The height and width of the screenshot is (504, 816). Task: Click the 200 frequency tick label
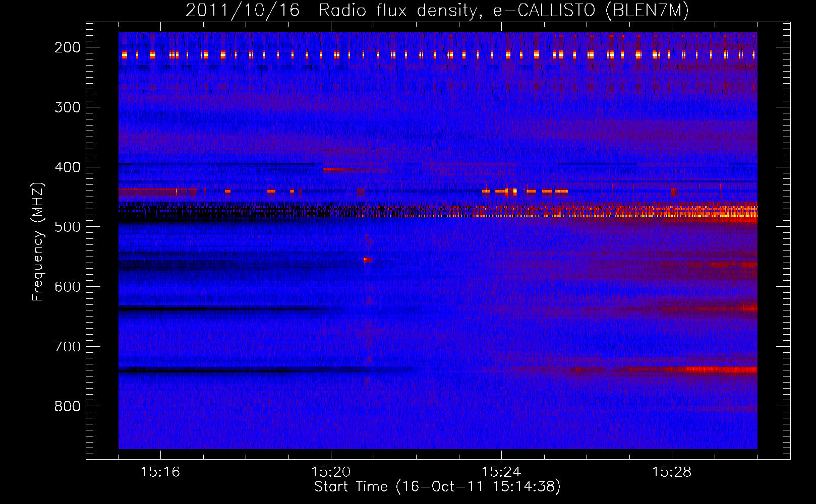click(68, 47)
